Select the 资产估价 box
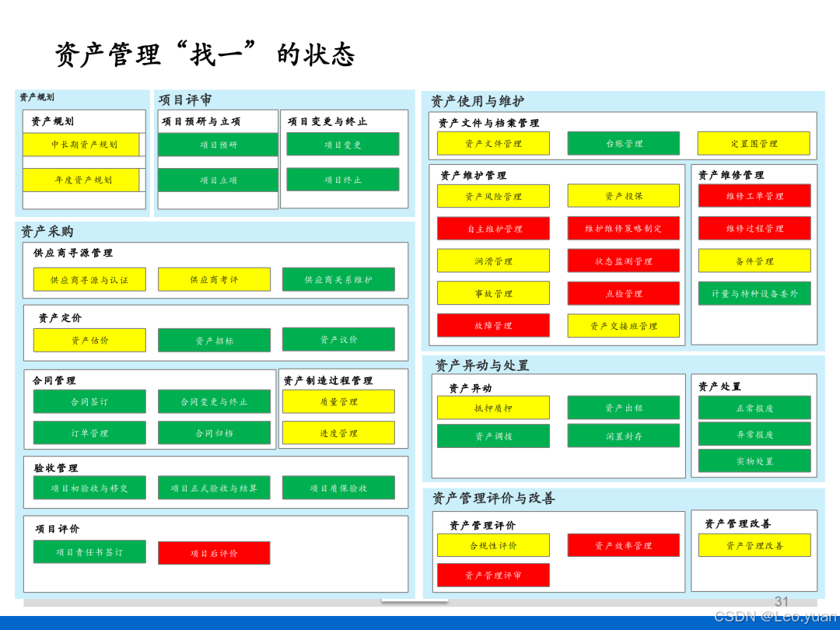The height and width of the screenshot is (630, 840). click(x=89, y=340)
